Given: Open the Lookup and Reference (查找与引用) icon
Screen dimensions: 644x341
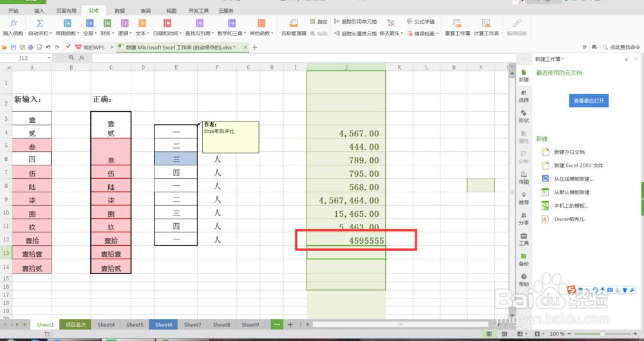Looking at the screenshot, I should (x=200, y=23).
